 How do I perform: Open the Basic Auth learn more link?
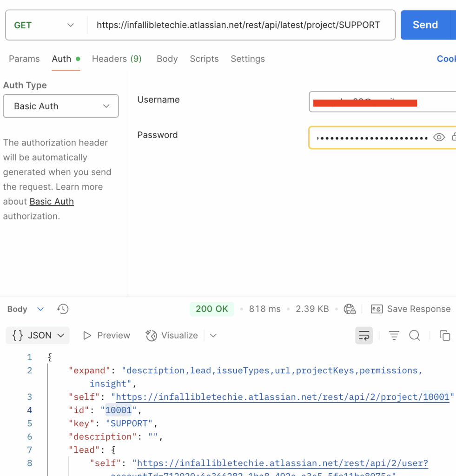pos(52,202)
